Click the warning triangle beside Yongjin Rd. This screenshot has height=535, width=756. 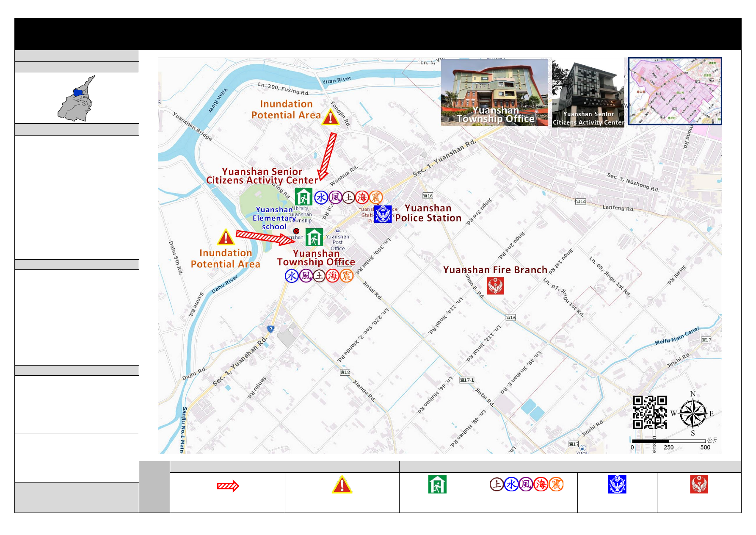point(330,116)
